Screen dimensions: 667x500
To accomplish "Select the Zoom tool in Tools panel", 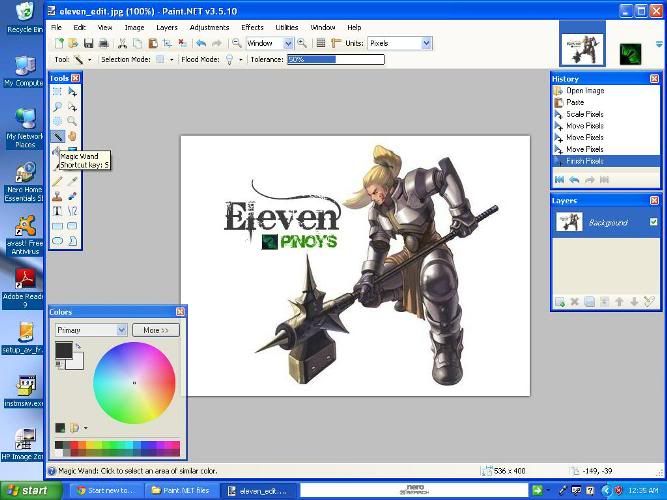I will click(72, 121).
